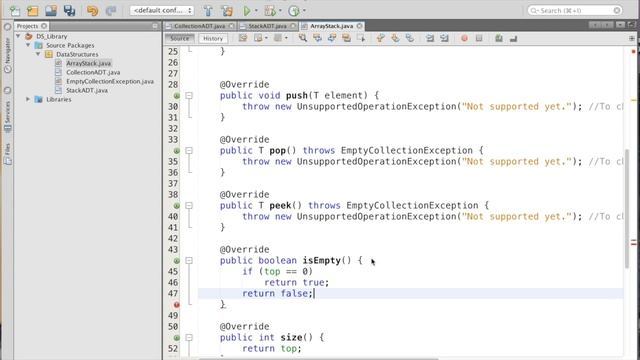Debug the project from the main toolbar
This screenshot has width=640, height=360.
269,11
